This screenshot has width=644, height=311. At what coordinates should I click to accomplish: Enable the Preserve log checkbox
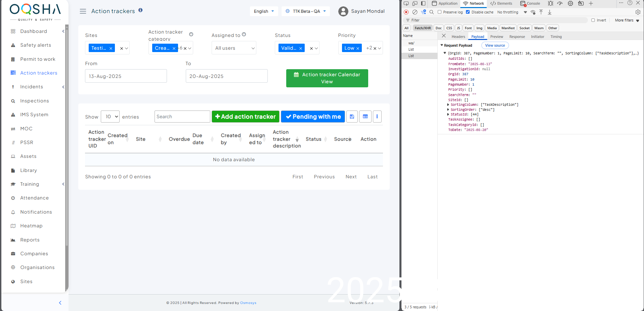439,12
